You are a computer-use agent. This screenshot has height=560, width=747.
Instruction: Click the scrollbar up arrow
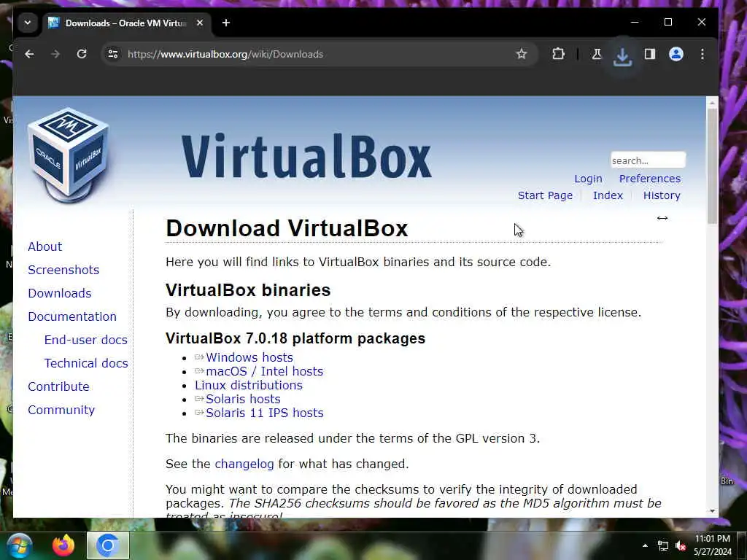pyautogui.click(x=712, y=103)
